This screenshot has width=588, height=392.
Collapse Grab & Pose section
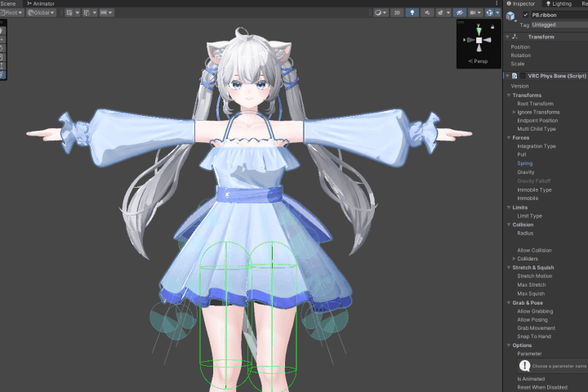pyautogui.click(x=509, y=303)
